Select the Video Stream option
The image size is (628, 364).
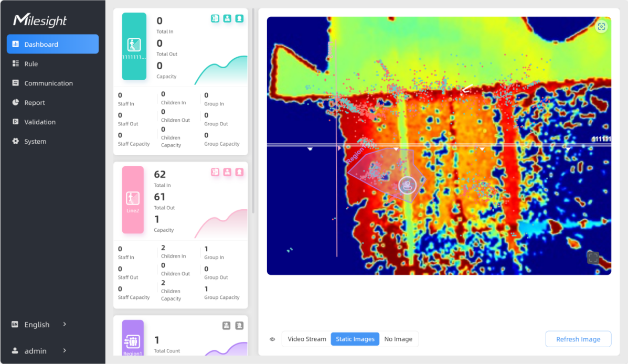click(x=307, y=339)
